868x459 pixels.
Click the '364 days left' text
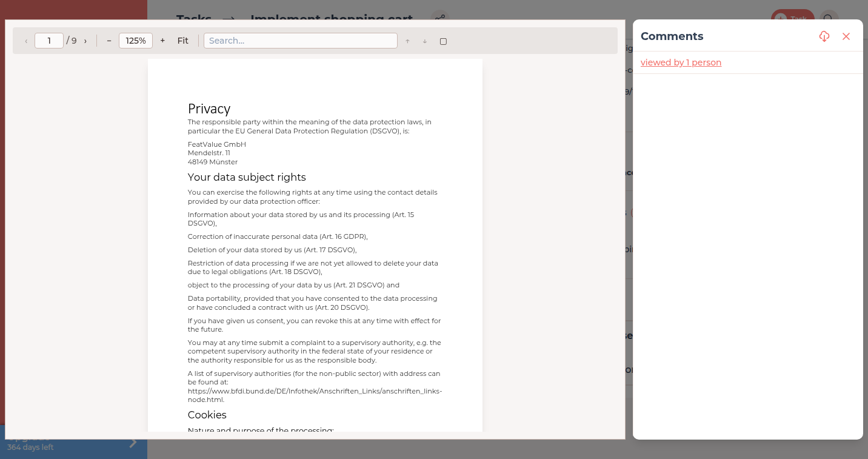click(30, 447)
